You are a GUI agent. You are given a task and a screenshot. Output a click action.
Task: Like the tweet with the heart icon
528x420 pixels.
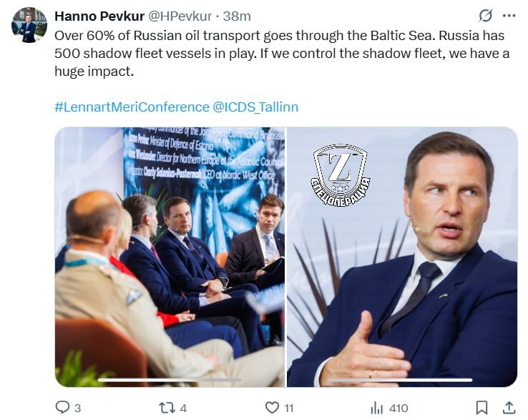coord(272,408)
